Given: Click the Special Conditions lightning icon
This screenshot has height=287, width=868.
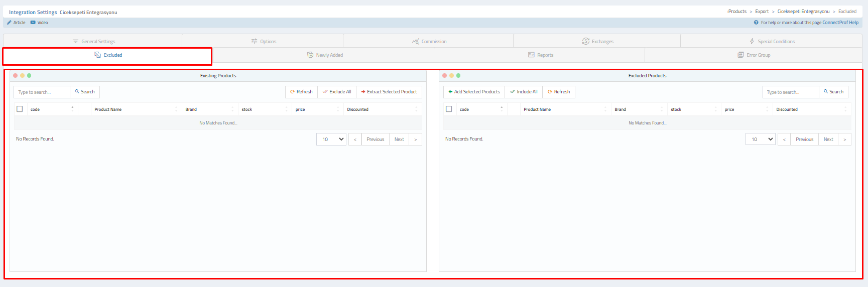Looking at the screenshot, I should [752, 41].
